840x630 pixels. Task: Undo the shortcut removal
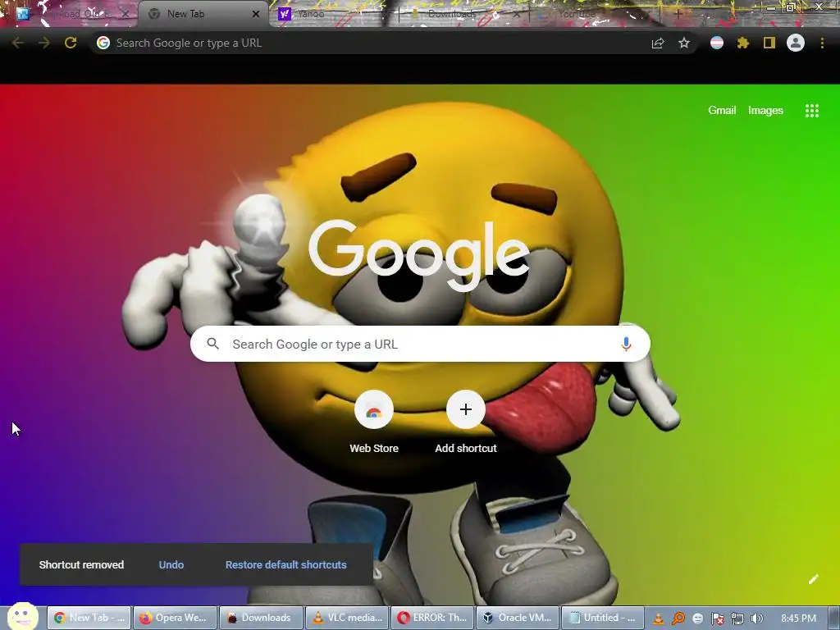point(171,564)
